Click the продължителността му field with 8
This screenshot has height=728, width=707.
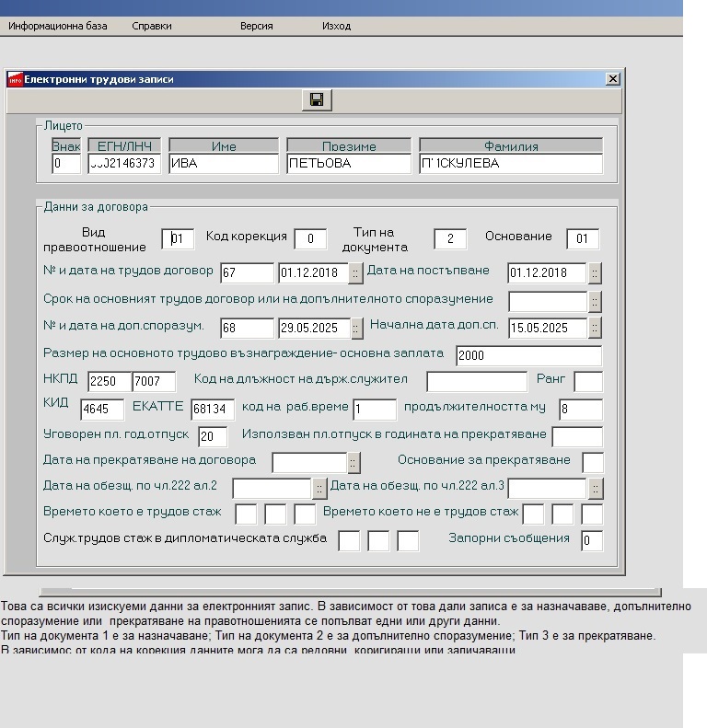(x=581, y=410)
